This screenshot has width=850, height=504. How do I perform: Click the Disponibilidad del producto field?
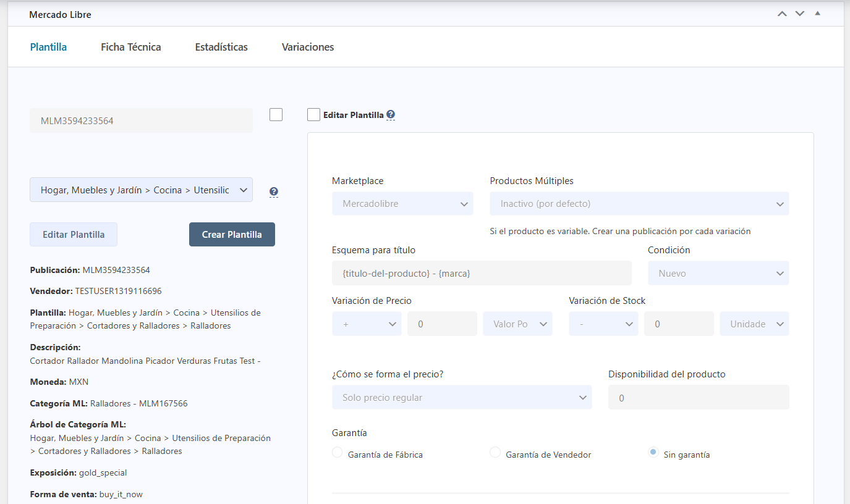(699, 397)
